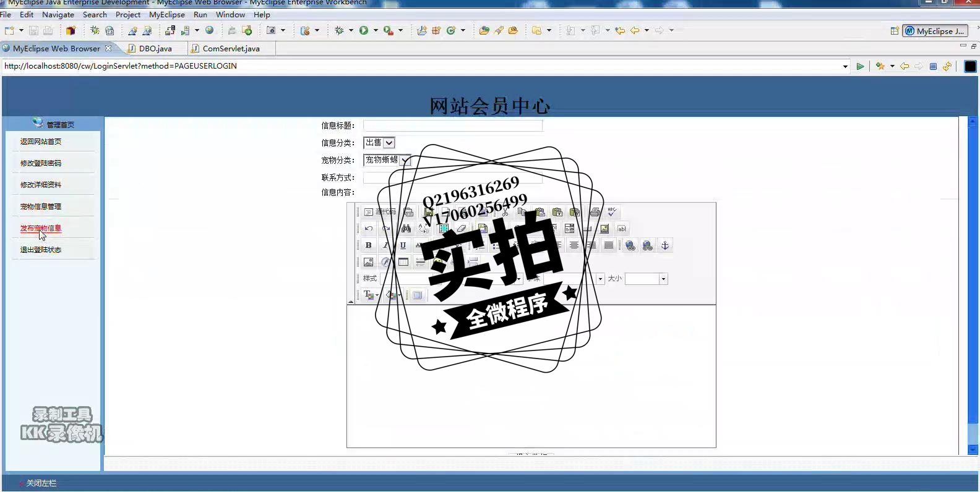
Task: Select the MyEclipse J... perspective button
Action: pos(935,31)
